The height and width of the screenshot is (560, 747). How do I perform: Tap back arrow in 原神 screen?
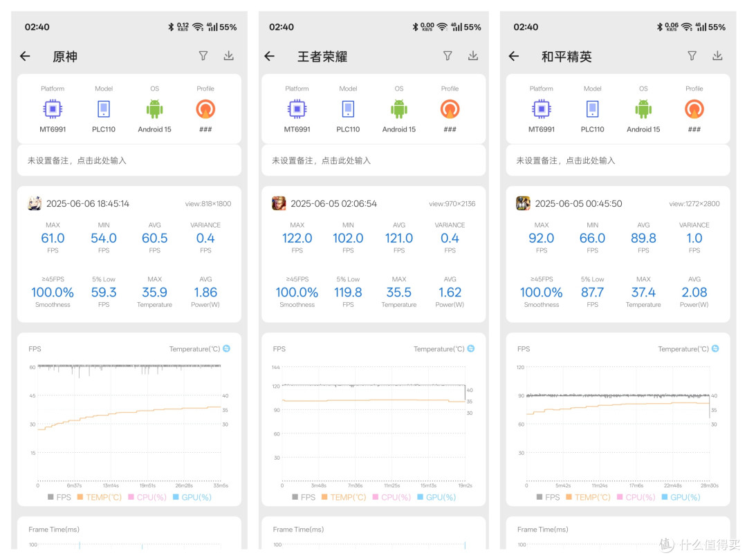click(x=26, y=56)
